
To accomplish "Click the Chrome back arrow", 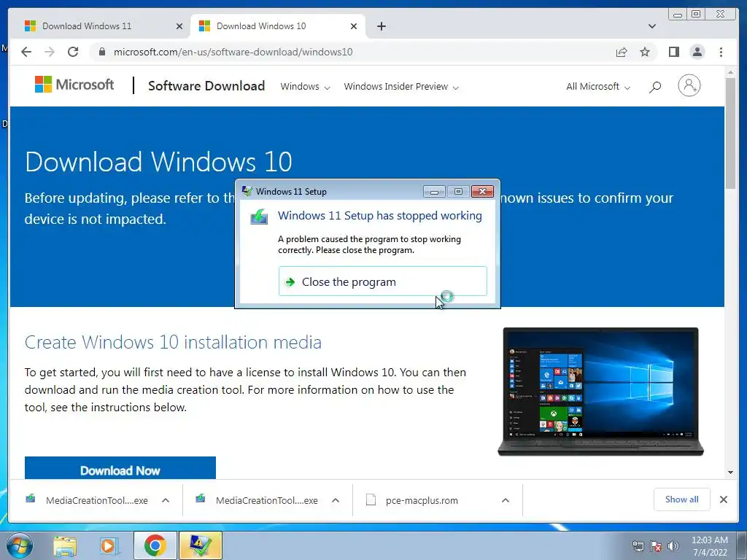I will tap(26, 52).
